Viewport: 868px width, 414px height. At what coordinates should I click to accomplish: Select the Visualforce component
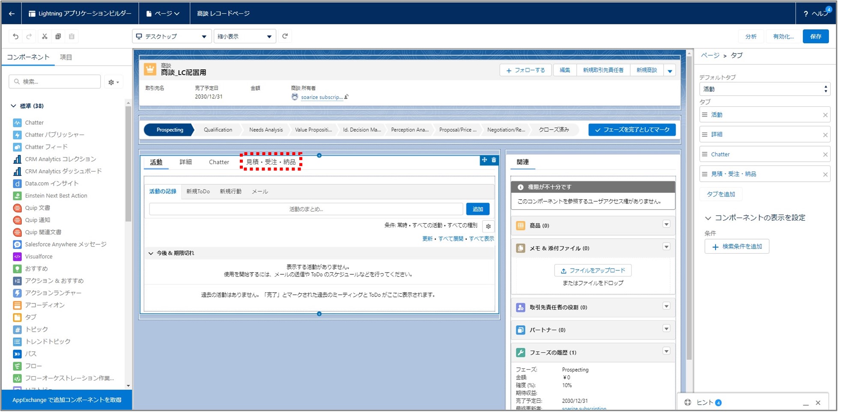(x=39, y=256)
